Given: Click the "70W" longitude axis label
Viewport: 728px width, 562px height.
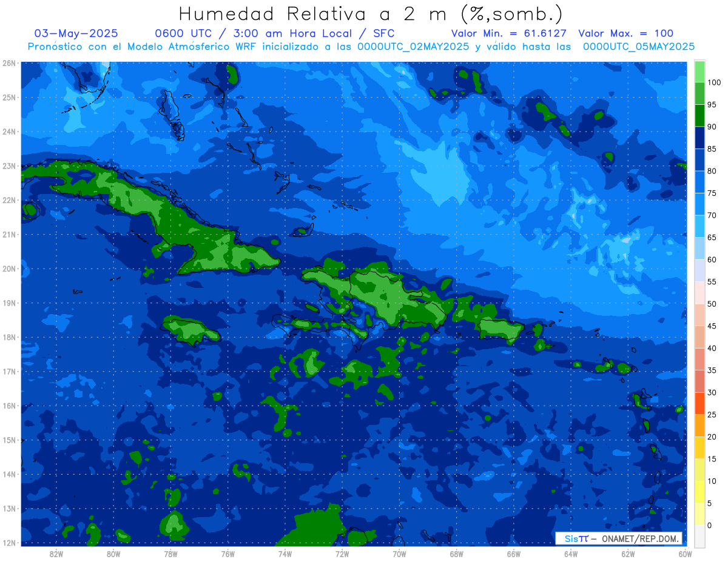Looking at the screenshot, I should point(399,554).
